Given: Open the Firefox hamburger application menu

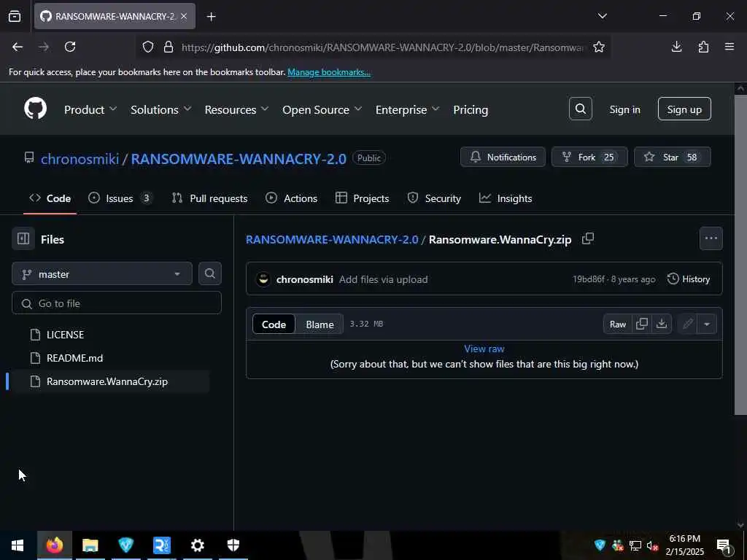Looking at the screenshot, I should pos(729,47).
